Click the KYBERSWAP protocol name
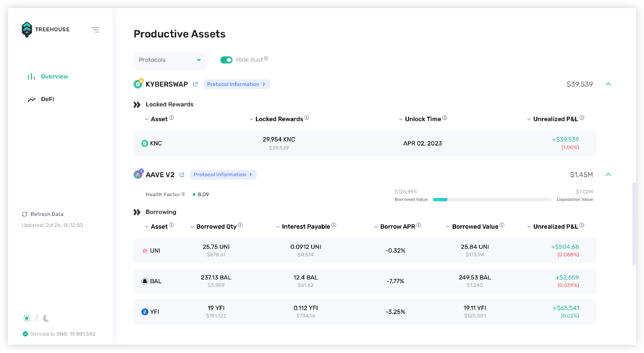 coord(167,84)
